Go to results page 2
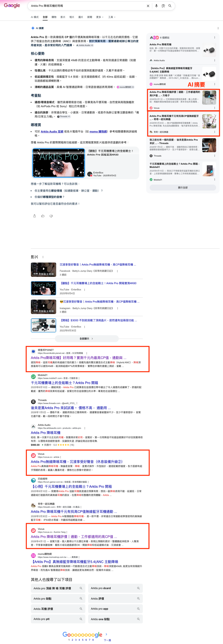 [x=72, y=640]
